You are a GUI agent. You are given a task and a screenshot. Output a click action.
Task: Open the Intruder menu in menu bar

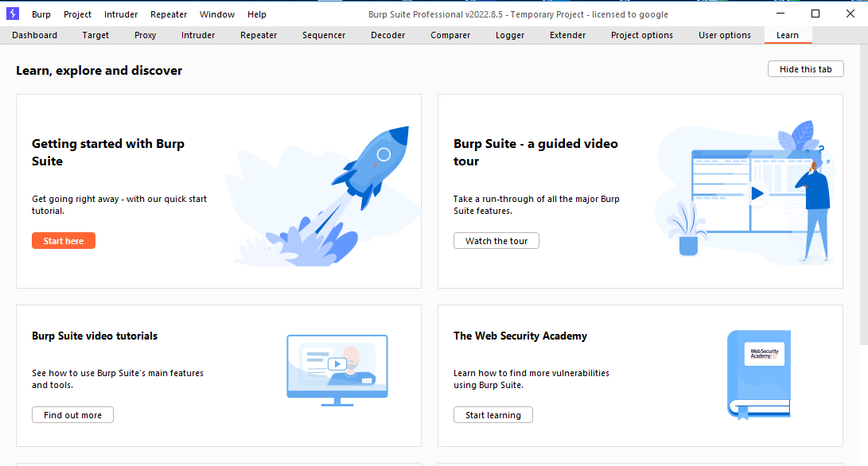(x=121, y=14)
